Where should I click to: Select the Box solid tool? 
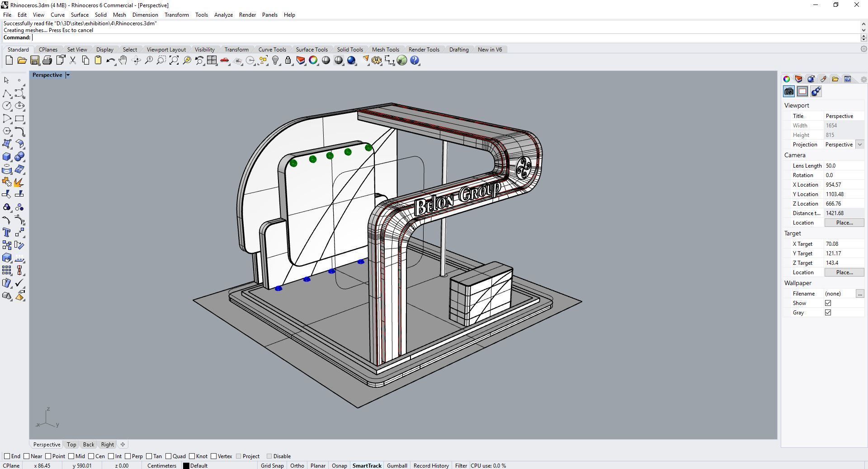click(x=7, y=157)
